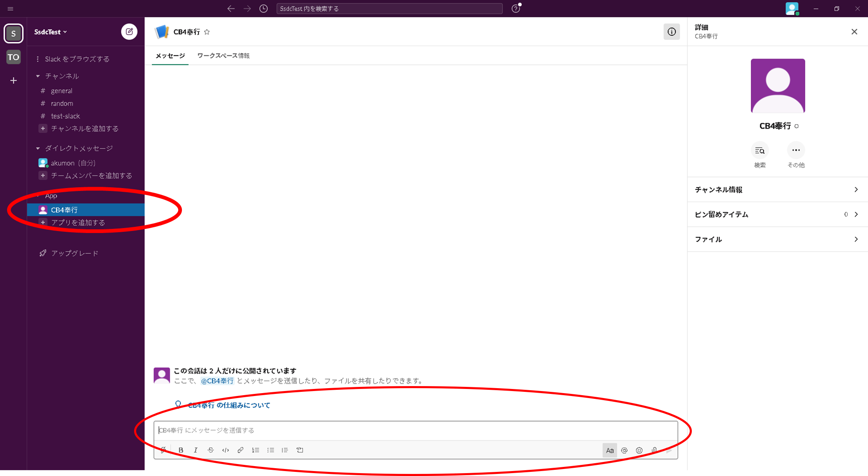Open the emoji picker
The height and width of the screenshot is (476, 868).
[x=639, y=450]
